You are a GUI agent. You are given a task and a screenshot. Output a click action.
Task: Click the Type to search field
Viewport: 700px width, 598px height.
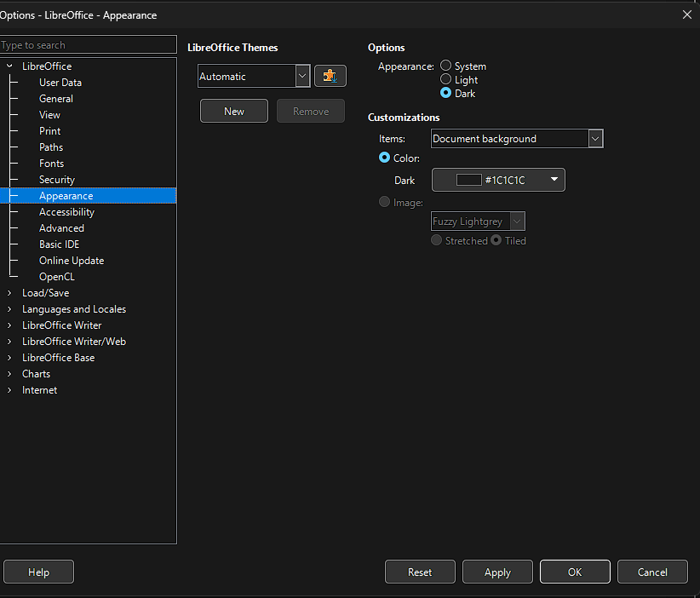coord(88,44)
